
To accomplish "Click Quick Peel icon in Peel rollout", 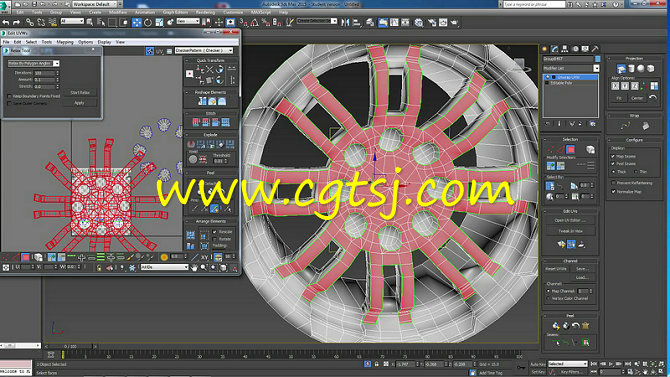I will (x=556, y=326).
